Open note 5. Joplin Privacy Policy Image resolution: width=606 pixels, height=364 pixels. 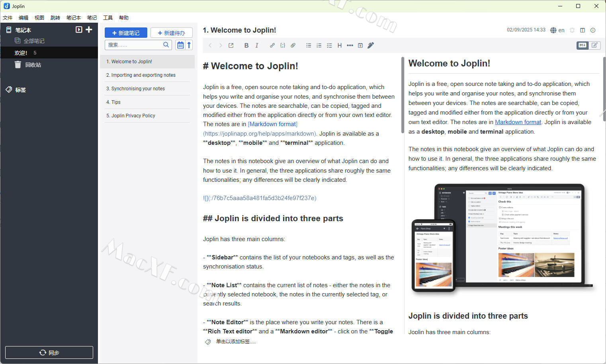[x=147, y=116]
